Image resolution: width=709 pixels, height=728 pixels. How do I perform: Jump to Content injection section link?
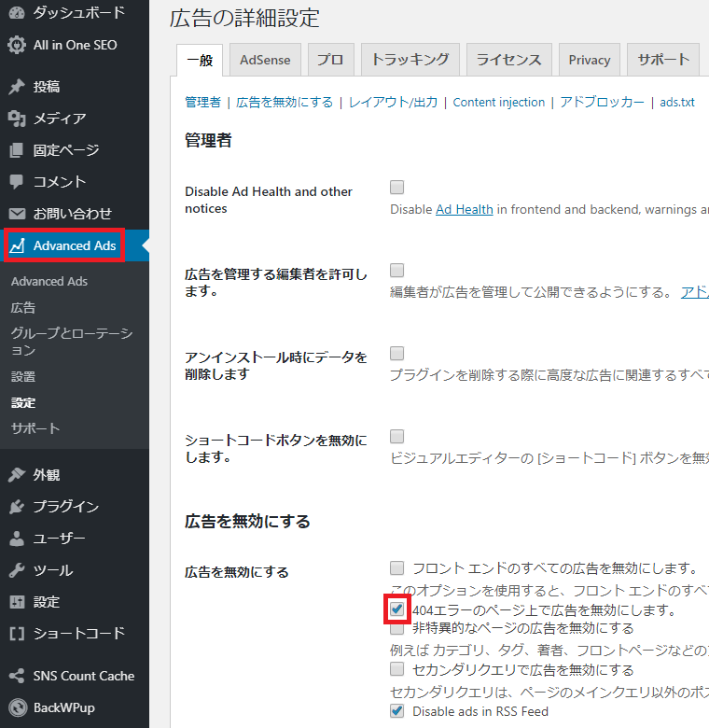point(499,102)
